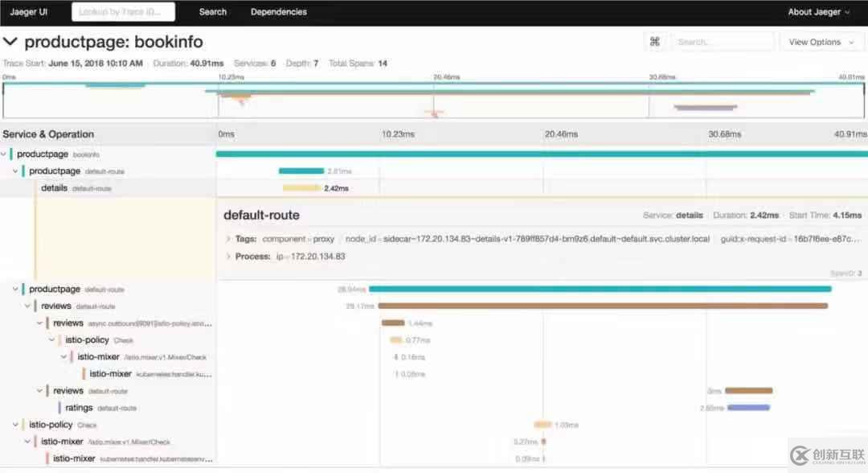The image size is (868, 473).
Task: Click the Jaeger UI logo link
Action: point(29,11)
